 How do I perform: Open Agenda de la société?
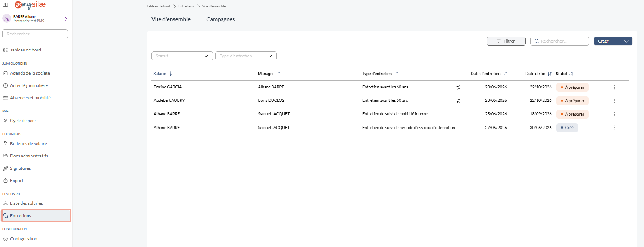(x=30, y=73)
